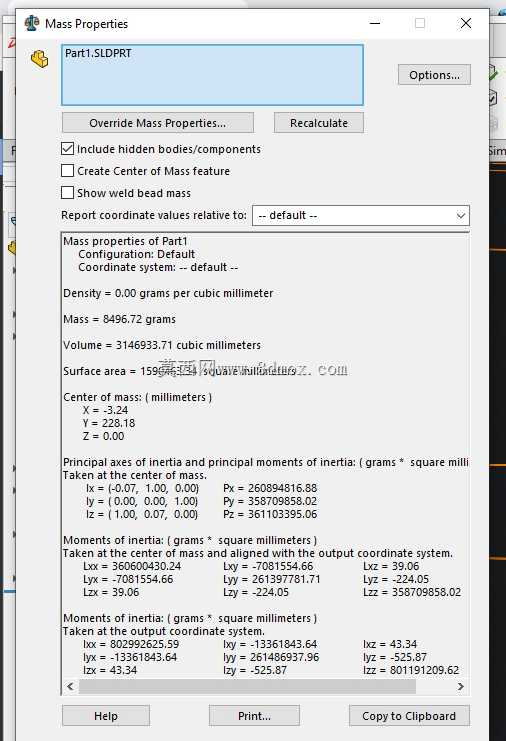Enable Create Center of Mass feature

tap(68, 171)
